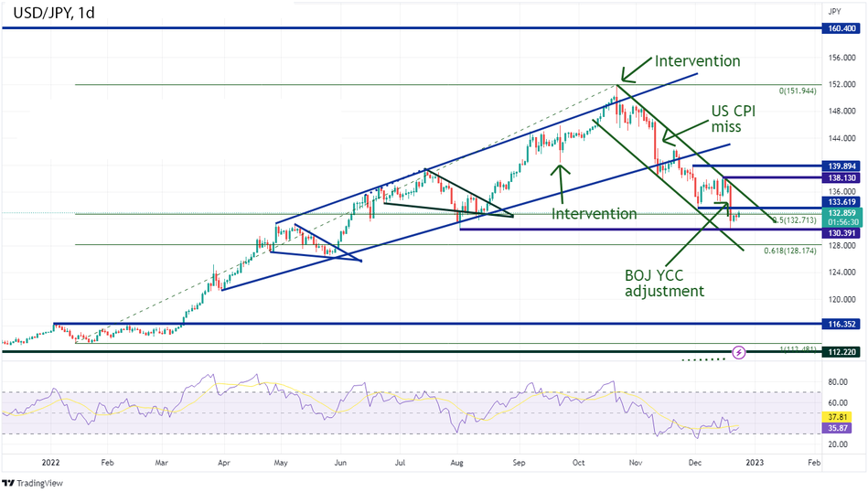
Task: Click Oct on the time axis
Action: click(578, 463)
